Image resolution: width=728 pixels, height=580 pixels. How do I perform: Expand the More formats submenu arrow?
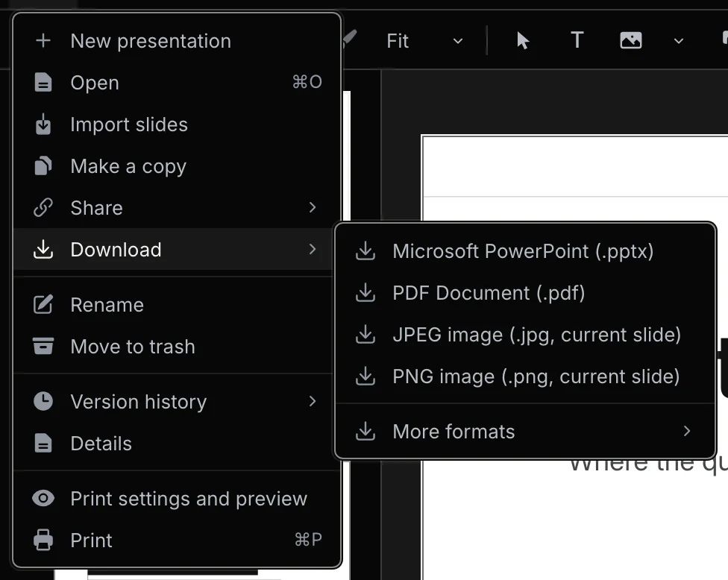pos(687,432)
